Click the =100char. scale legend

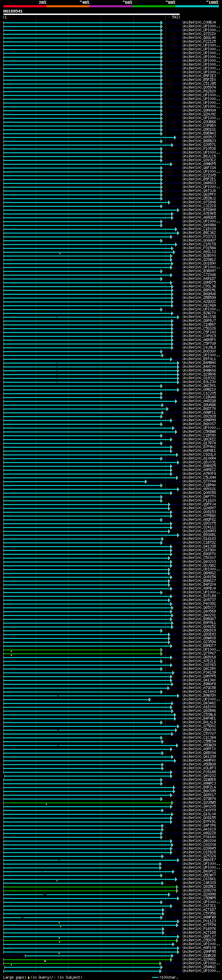165,977
